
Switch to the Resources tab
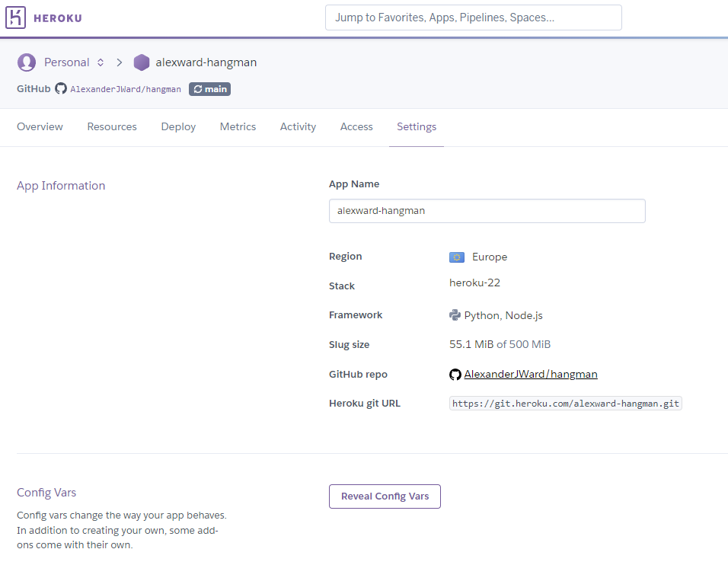tap(112, 127)
